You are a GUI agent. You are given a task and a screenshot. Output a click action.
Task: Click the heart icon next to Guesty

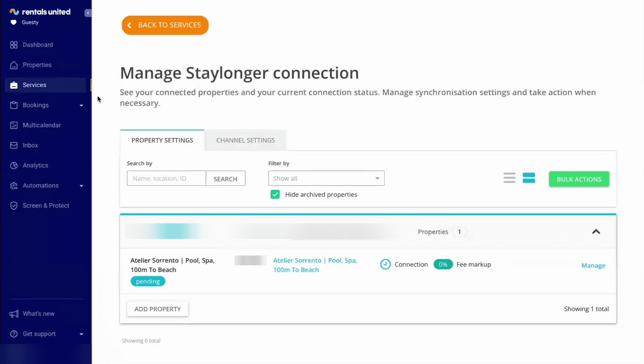point(13,22)
